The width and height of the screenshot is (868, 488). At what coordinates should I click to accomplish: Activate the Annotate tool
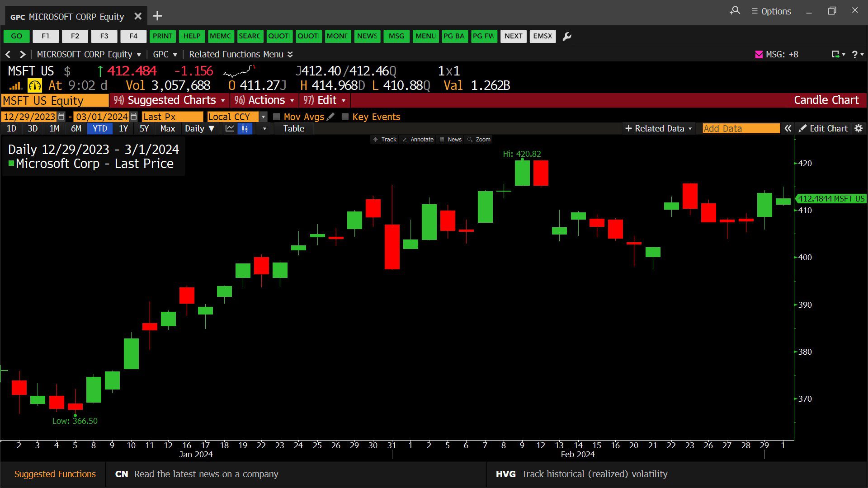[x=418, y=139]
